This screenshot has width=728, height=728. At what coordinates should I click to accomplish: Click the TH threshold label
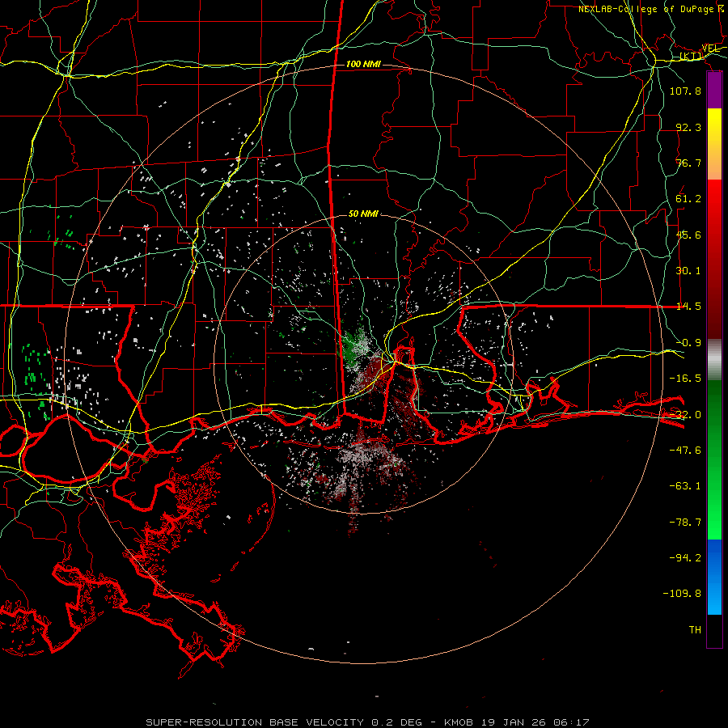pos(695,630)
